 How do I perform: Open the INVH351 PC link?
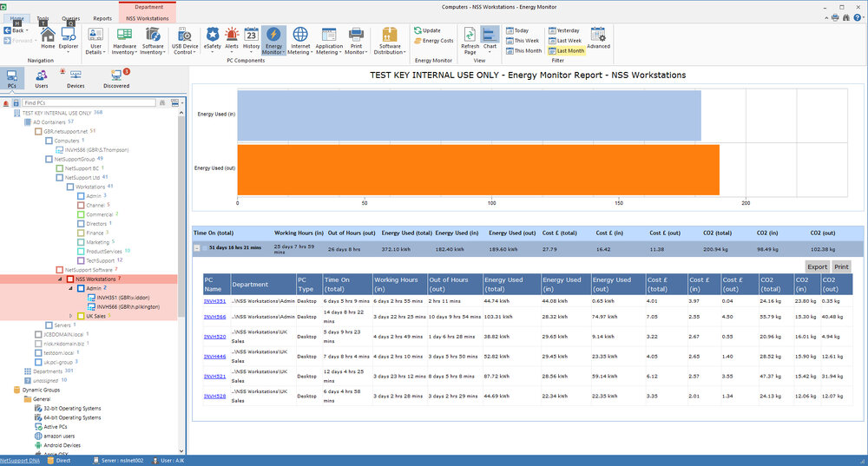(214, 301)
